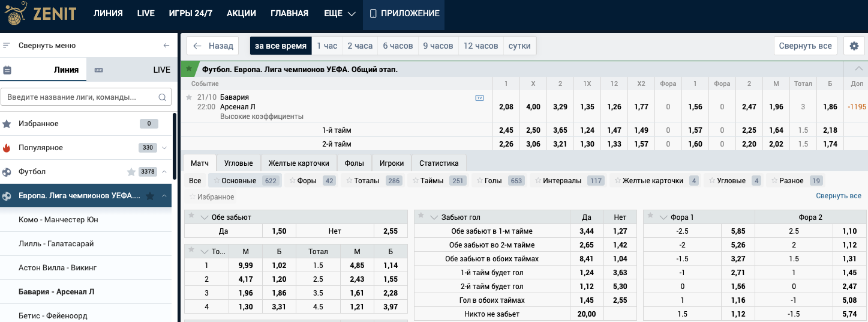868x322 pixels.
Task: Favorite Футбол with its star
Action: (x=131, y=172)
